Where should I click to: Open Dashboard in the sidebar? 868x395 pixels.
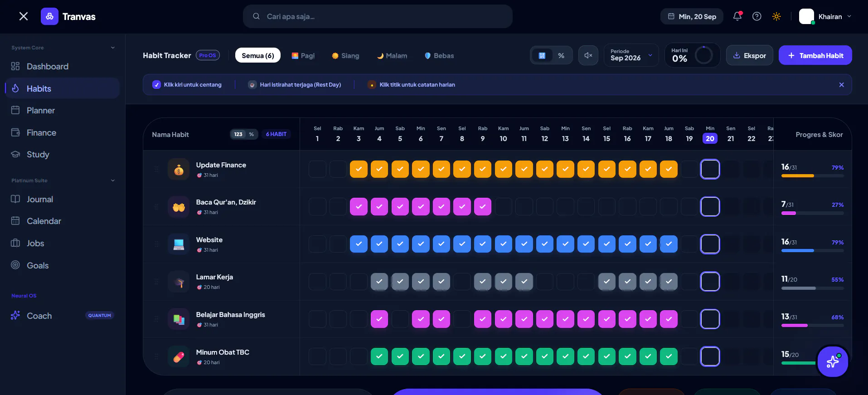coord(63,67)
